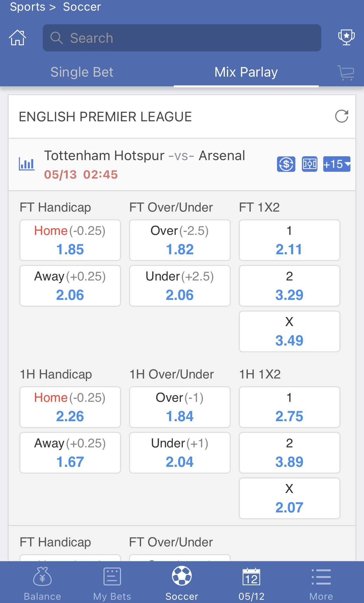Switch to the Single Bet tab
Viewport: 364px width, 603px height.
click(x=82, y=72)
